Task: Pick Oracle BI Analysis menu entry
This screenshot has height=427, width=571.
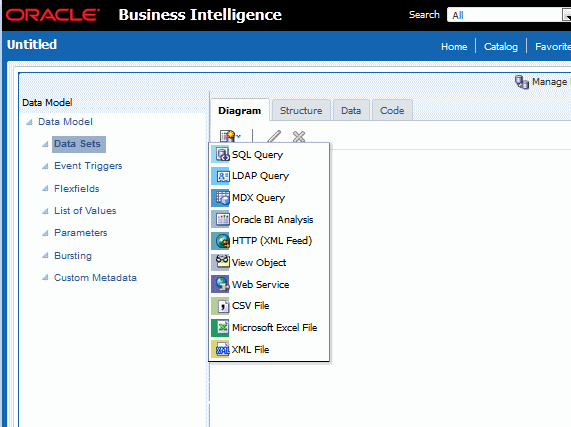Action: click(269, 220)
